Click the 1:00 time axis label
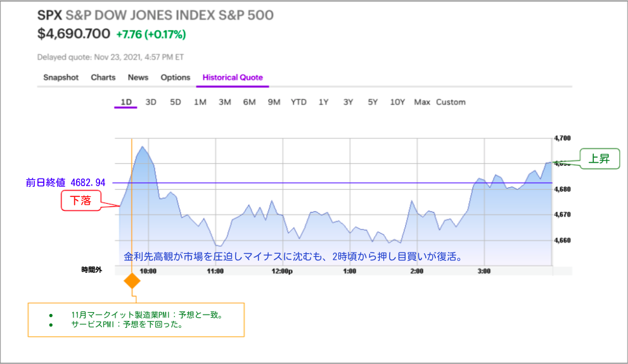The width and height of the screenshot is (628, 364). (x=350, y=271)
